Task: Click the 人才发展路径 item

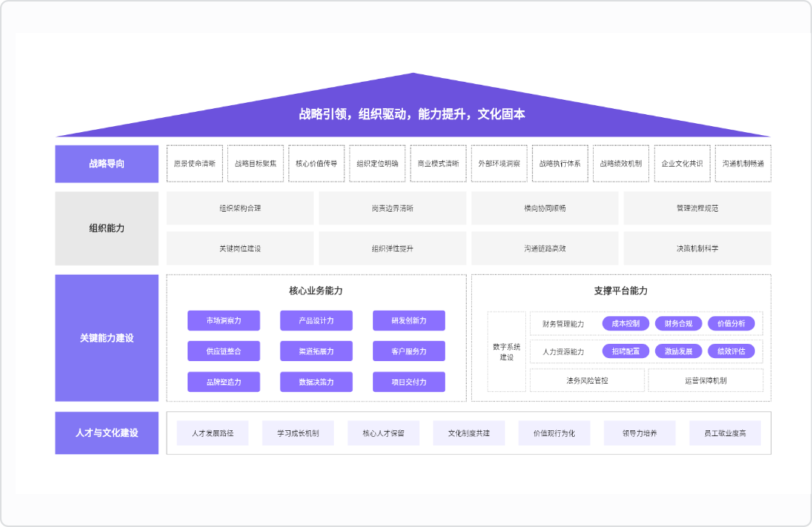Action: (x=213, y=433)
